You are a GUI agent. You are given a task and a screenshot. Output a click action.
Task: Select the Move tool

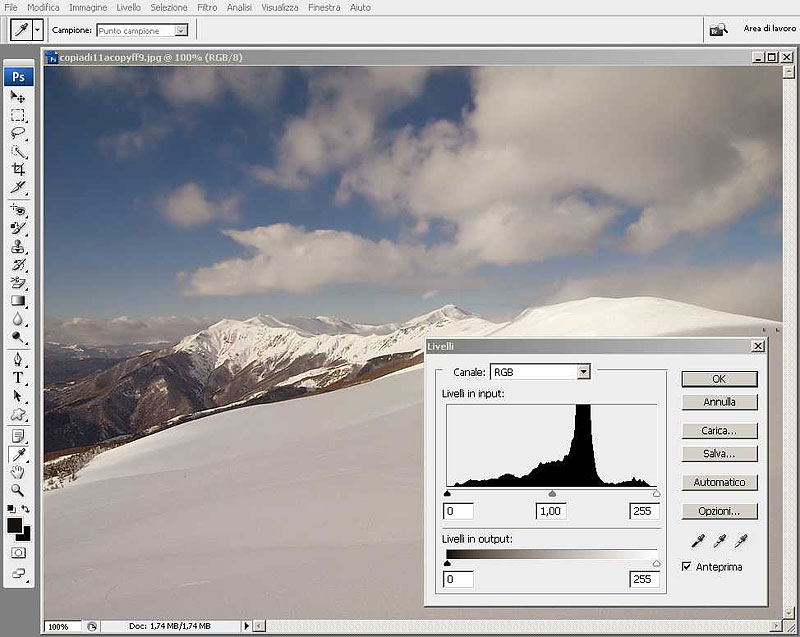18,96
